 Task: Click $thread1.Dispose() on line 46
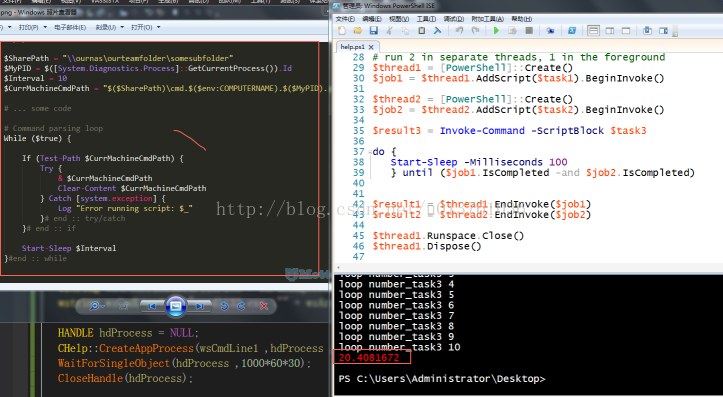pyautogui.click(x=427, y=246)
